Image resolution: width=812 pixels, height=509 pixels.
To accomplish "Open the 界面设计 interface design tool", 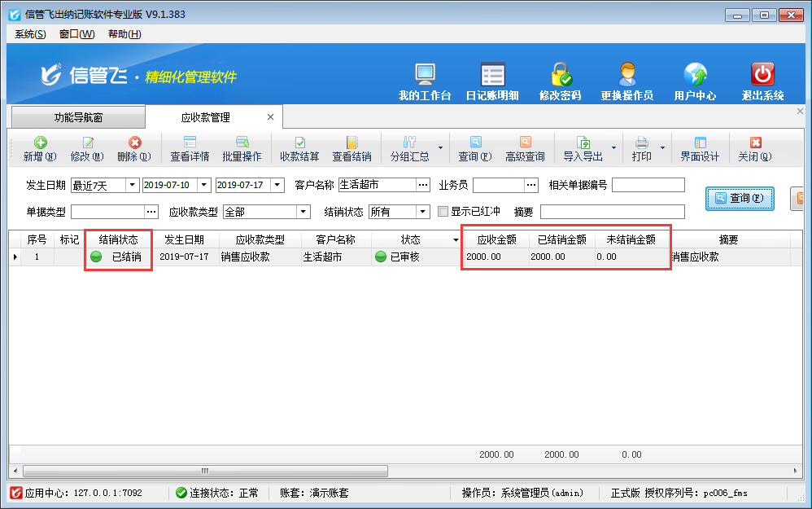I will [x=700, y=148].
